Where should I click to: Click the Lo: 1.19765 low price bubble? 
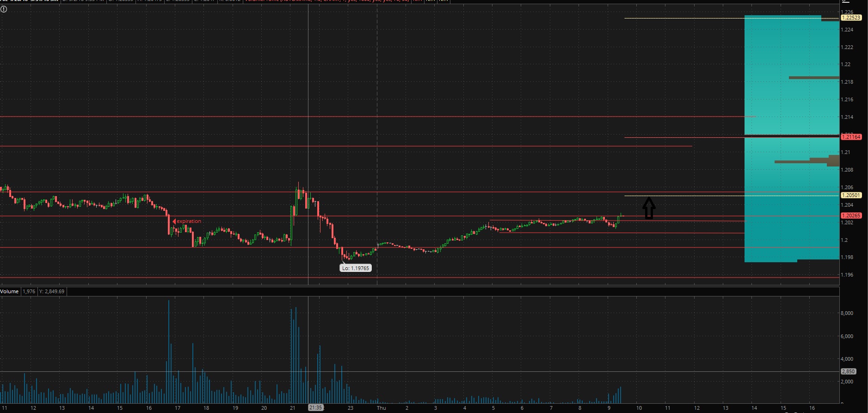(x=355, y=268)
